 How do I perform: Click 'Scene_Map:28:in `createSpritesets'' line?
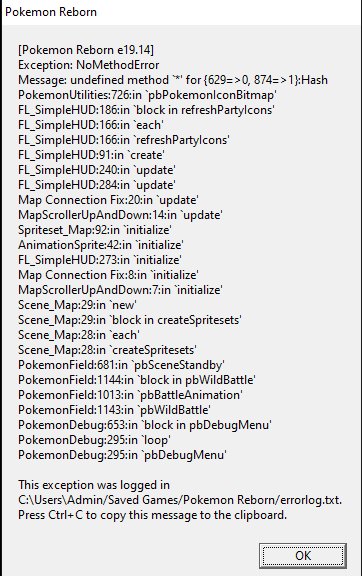pyautogui.click(x=107, y=351)
